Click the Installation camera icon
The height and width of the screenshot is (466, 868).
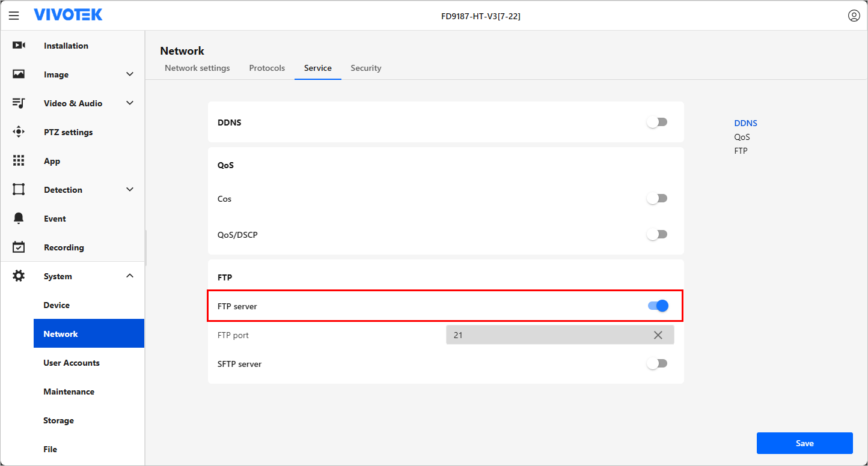click(19, 46)
